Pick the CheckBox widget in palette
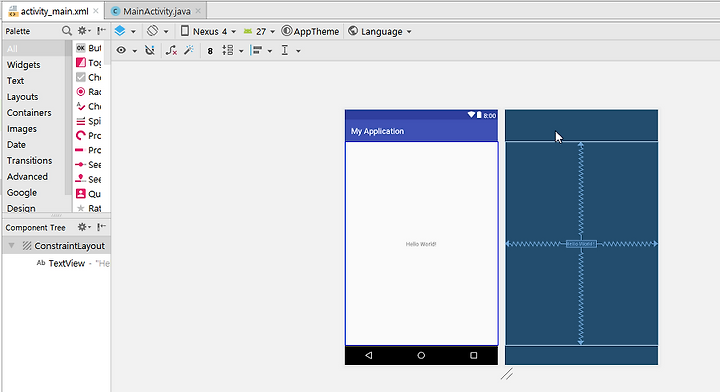 88,77
